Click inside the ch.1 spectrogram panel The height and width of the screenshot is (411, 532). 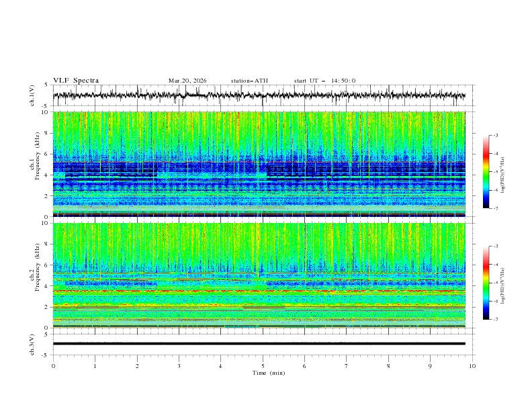[259, 164]
